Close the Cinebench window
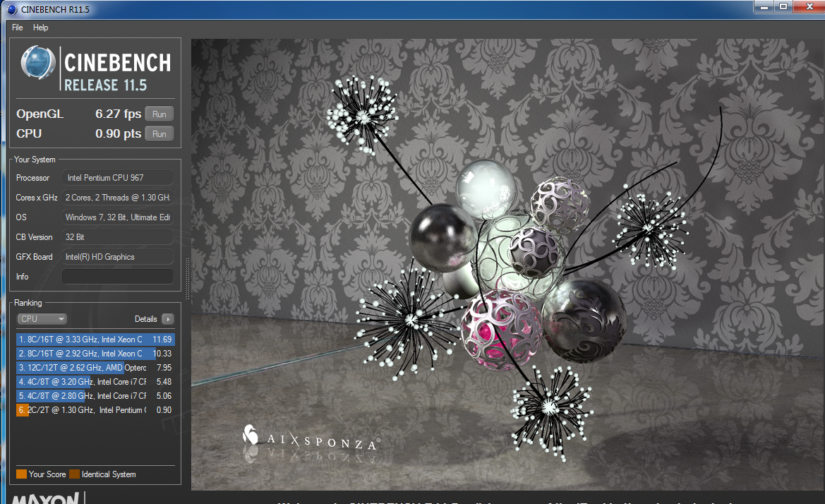825x504 pixels. (809, 7)
